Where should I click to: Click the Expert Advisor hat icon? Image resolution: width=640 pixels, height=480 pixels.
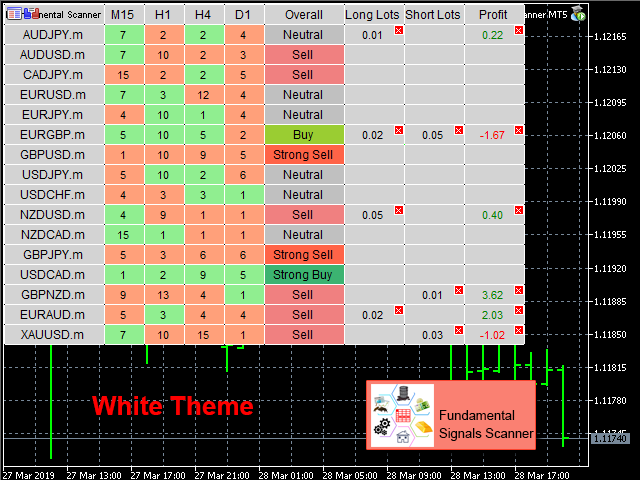(578, 13)
